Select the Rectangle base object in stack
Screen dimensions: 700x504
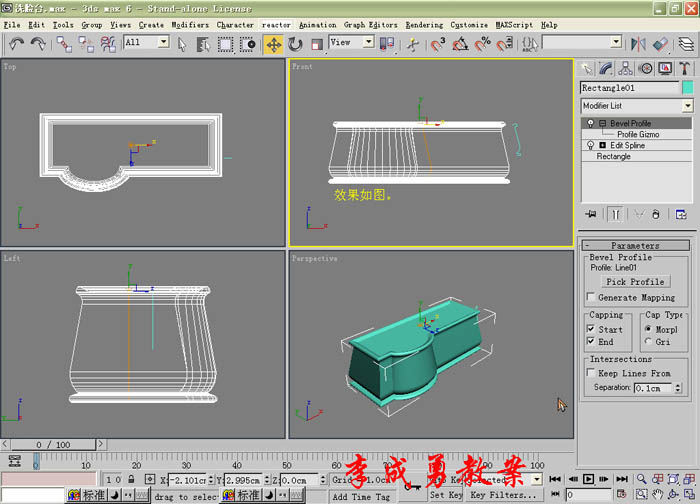pyautogui.click(x=613, y=157)
